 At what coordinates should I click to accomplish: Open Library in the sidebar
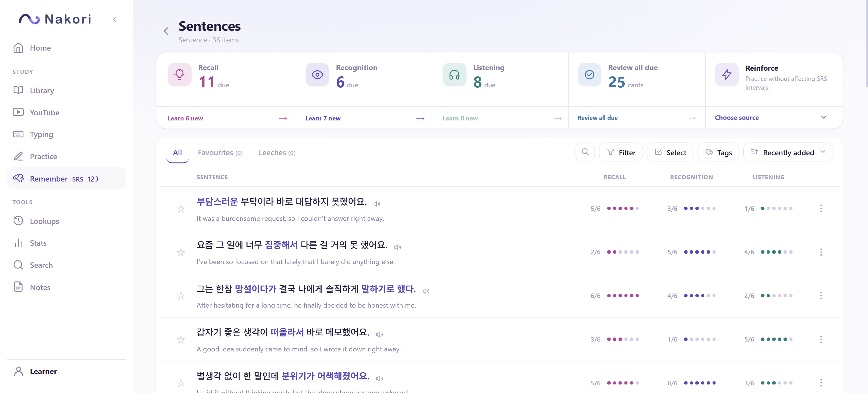coord(66,90)
